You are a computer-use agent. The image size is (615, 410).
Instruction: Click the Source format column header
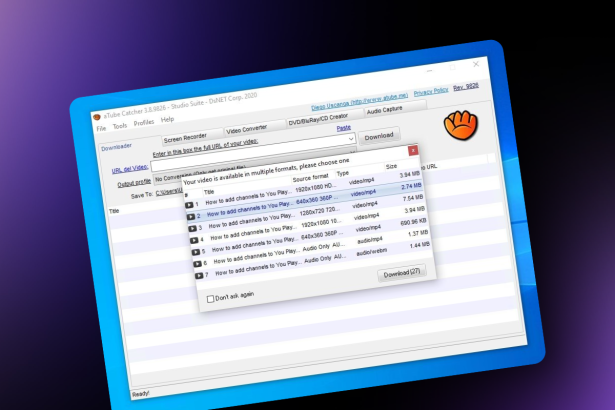point(310,178)
